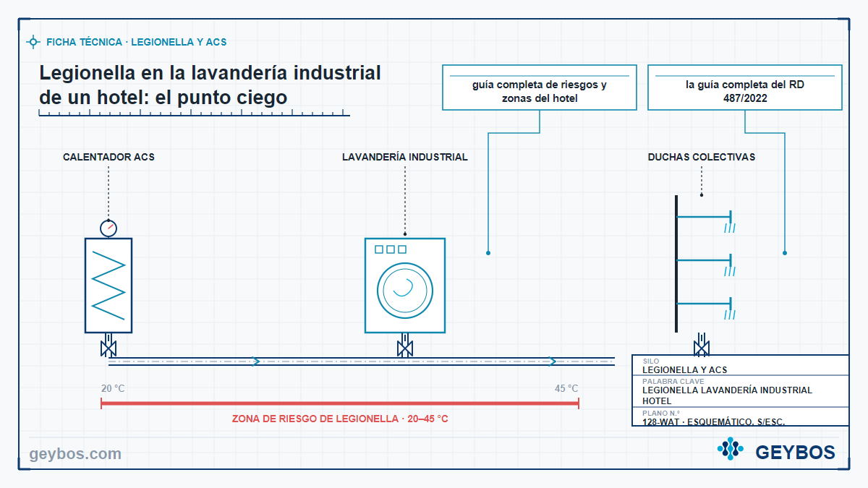Image resolution: width=868 pixels, height=488 pixels.
Task: Click the 'DUCHAS COLECTIVAS' label
Action: coord(702,157)
